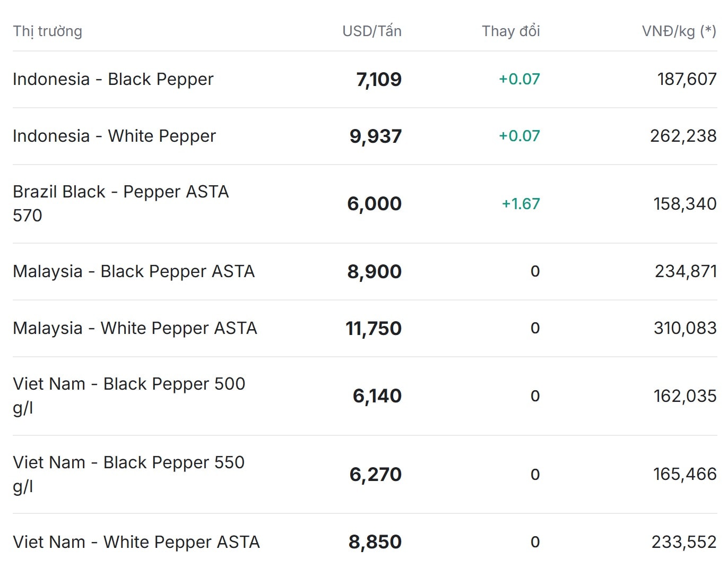The width and height of the screenshot is (728, 567).
Task: Click the Thay đổi column header
Action: pyautogui.click(x=511, y=31)
